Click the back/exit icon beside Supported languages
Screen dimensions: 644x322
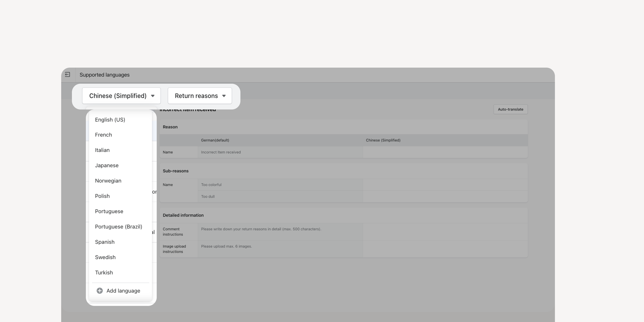tap(67, 74)
